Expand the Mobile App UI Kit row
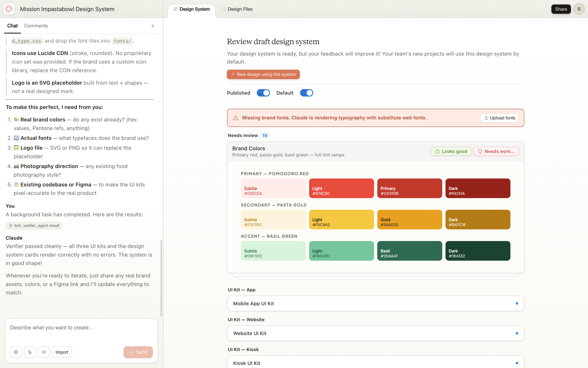This screenshot has width=588, height=368. click(375, 303)
